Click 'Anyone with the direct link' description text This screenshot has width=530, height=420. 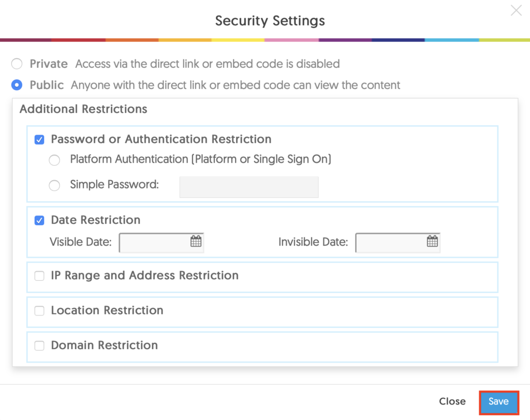(235, 85)
